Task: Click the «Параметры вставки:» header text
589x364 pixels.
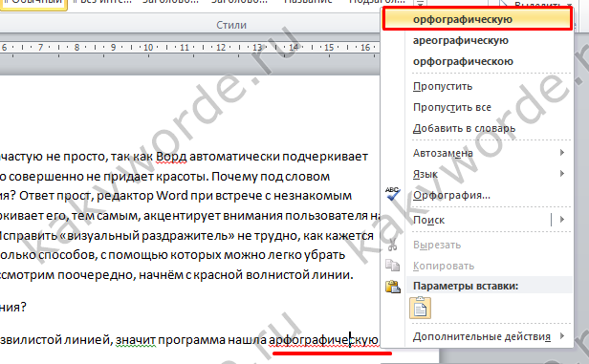Action: [x=466, y=287]
